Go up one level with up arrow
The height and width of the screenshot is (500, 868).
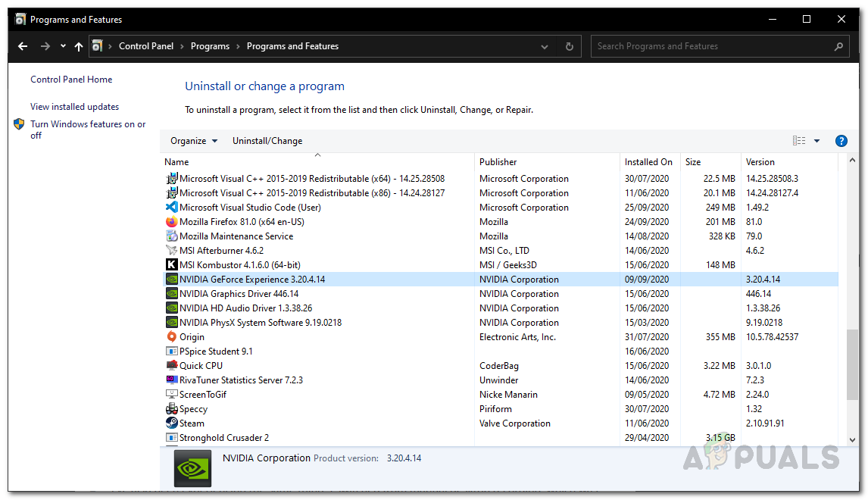point(79,47)
